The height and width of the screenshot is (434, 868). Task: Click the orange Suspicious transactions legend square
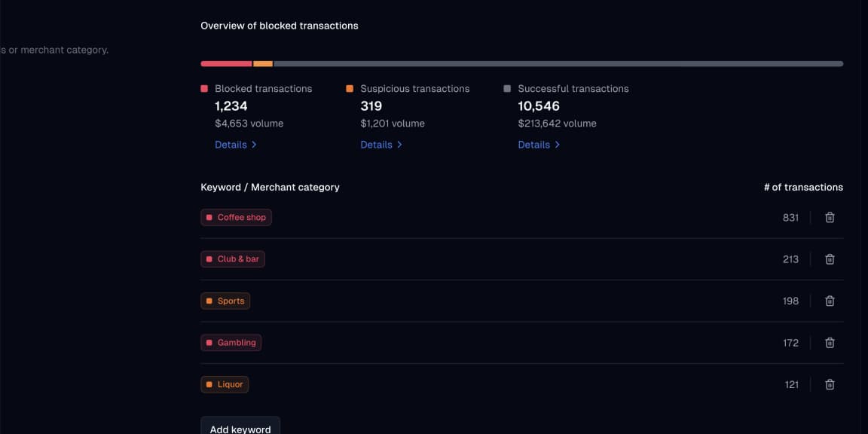(x=350, y=89)
